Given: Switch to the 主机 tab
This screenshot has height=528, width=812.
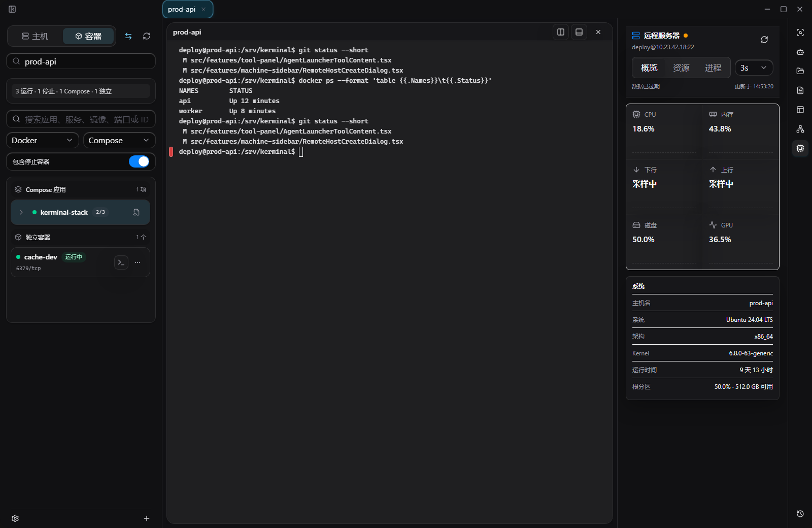Looking at the screenshot, I should click(36, 36).
